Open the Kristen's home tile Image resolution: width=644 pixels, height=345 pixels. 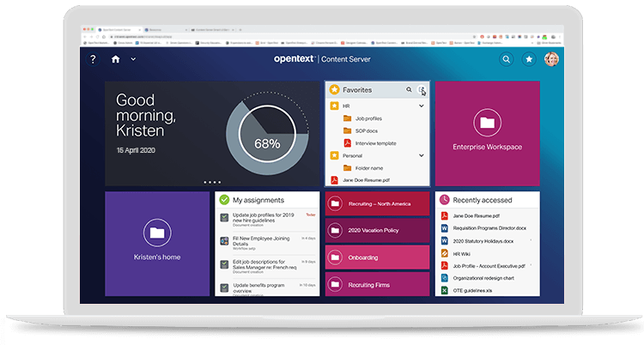pyautogui.click(x=156, y=243)
